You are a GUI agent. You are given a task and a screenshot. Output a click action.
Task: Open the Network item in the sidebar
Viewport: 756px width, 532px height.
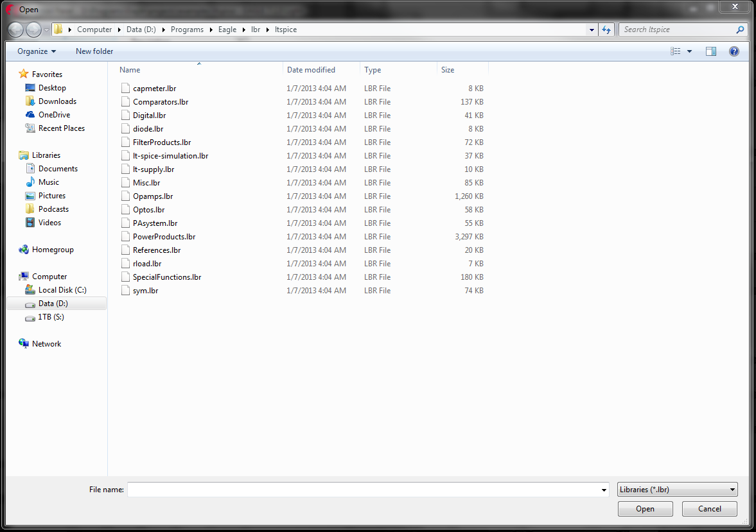pyautogui.click(x=46, y=343)
